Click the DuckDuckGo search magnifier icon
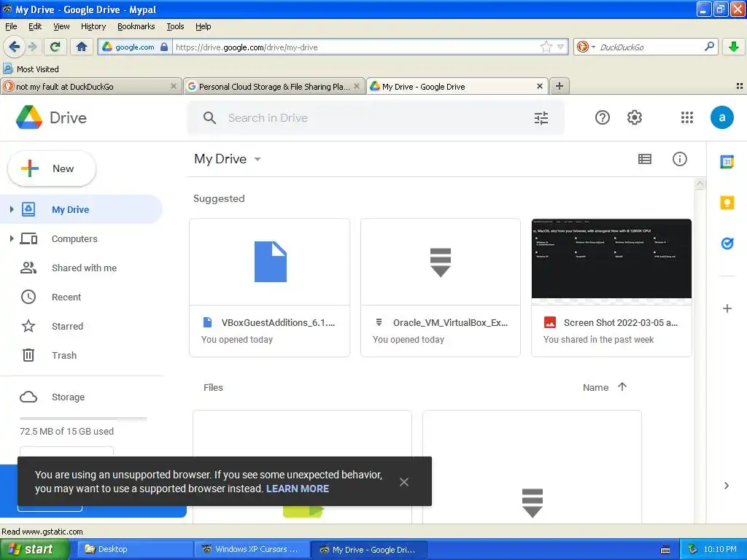This screenshot has height=560, width=747. coord(709,47)
